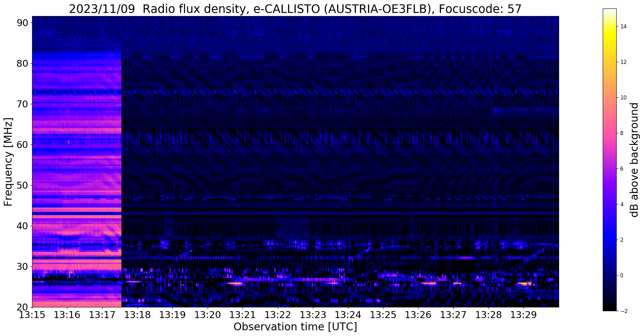
Task: Click the colorbar tick label 2
Action: (x=621, y=240)
